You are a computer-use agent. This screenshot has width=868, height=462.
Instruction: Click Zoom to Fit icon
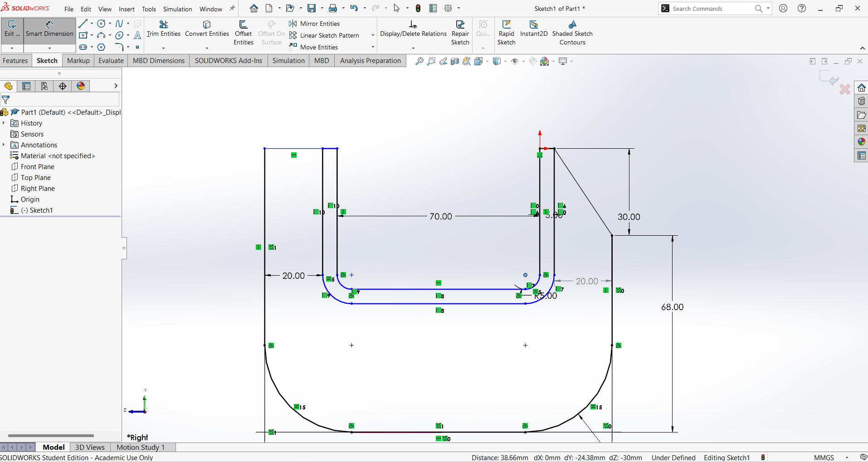point(419,61)
